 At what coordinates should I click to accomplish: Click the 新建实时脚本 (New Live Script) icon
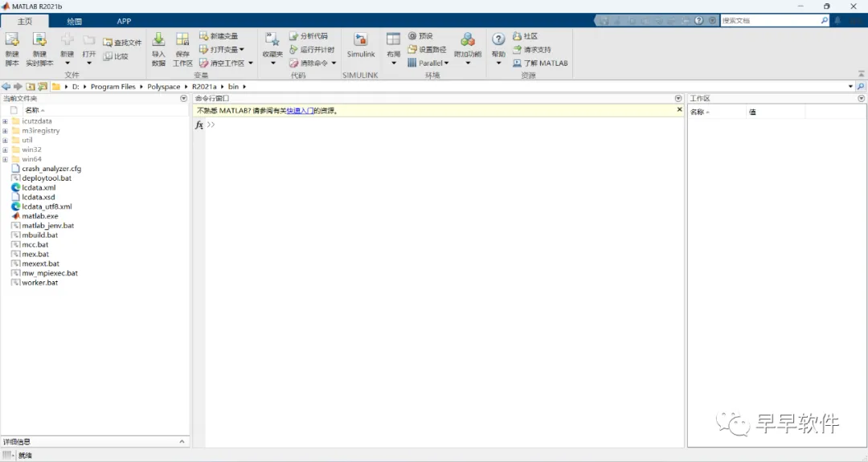(39, 40)
